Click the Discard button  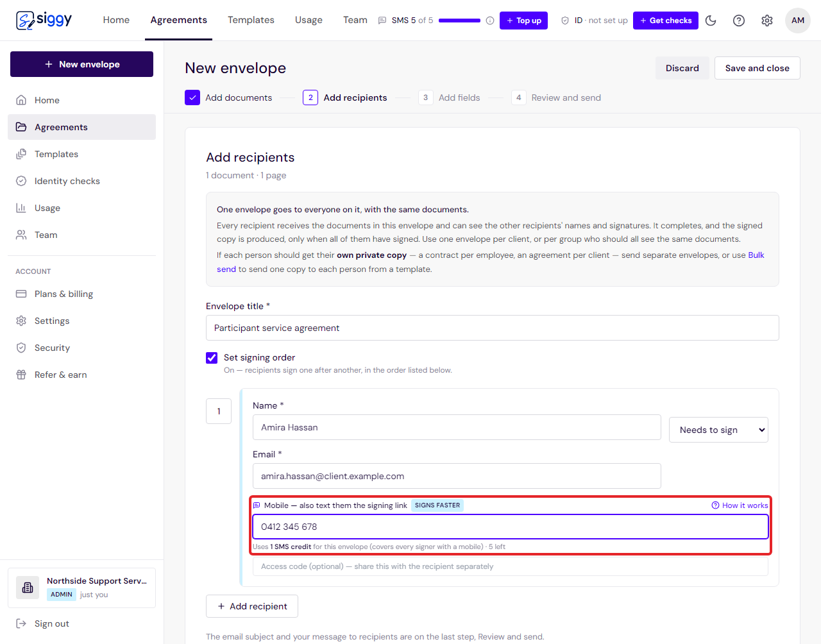(682, 68)
